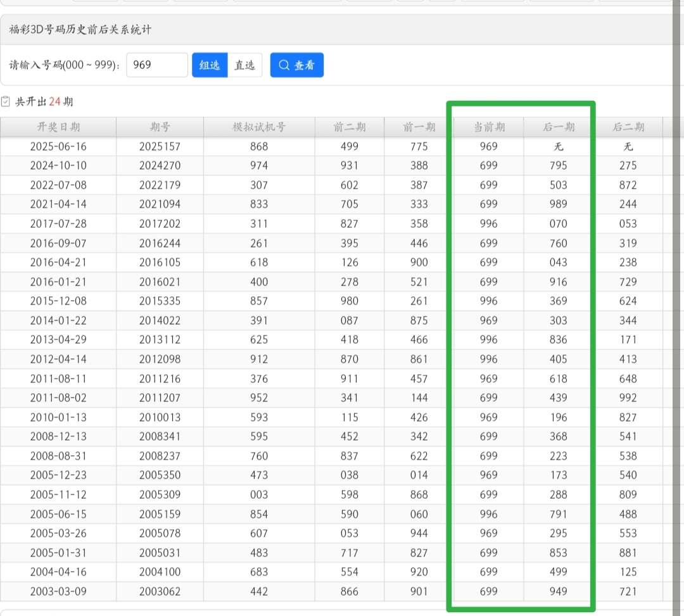Click the 后二期 column header
This screenshot has height=616, width=684.
click(x=628, y=127)
